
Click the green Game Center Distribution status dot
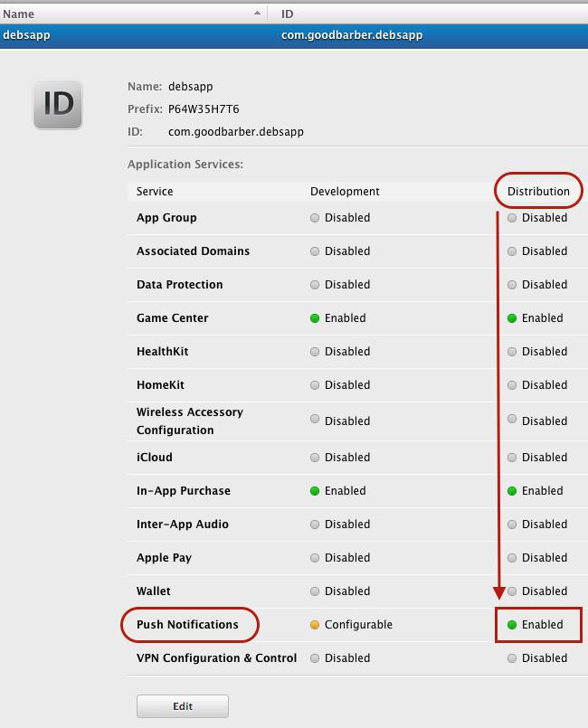click(x=512, y=318)
